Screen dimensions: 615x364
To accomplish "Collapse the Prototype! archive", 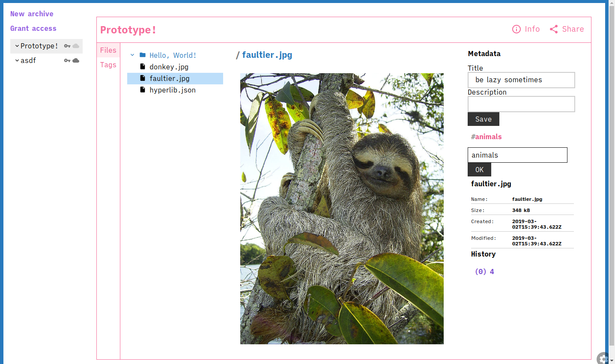I will tap(17, 45).
